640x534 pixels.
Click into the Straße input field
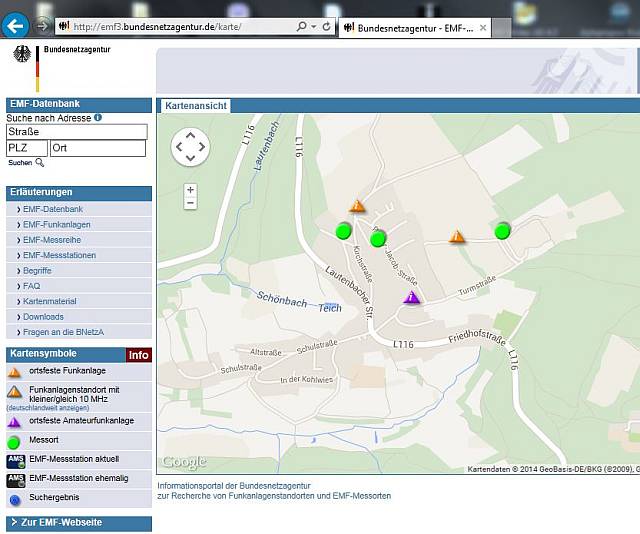[76, 132]
